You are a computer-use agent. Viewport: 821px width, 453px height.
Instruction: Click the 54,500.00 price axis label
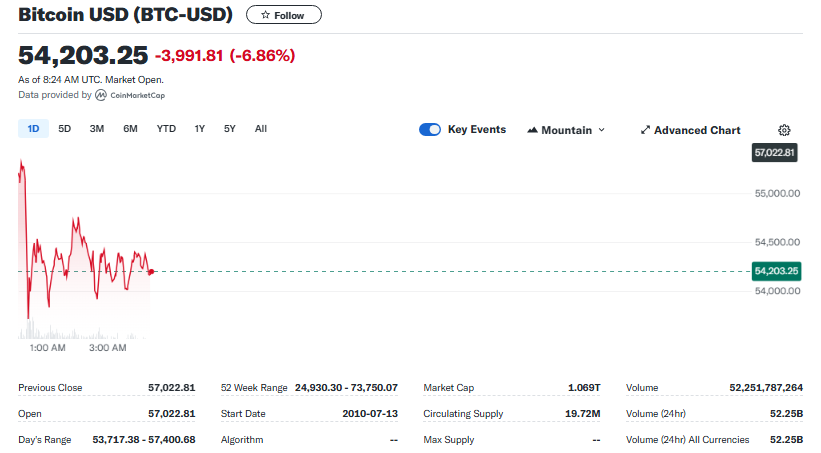778,242
